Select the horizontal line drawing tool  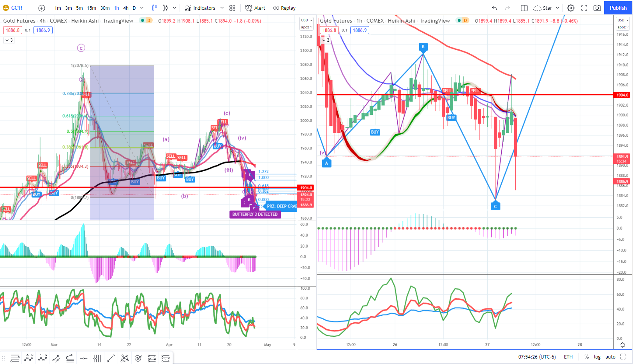(83, 358)
